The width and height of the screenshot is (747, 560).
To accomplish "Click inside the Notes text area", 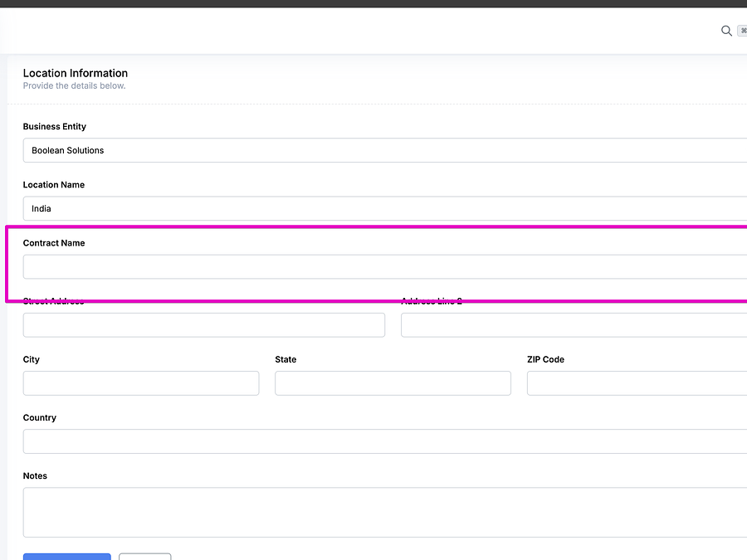I will [x=385, y=513].
